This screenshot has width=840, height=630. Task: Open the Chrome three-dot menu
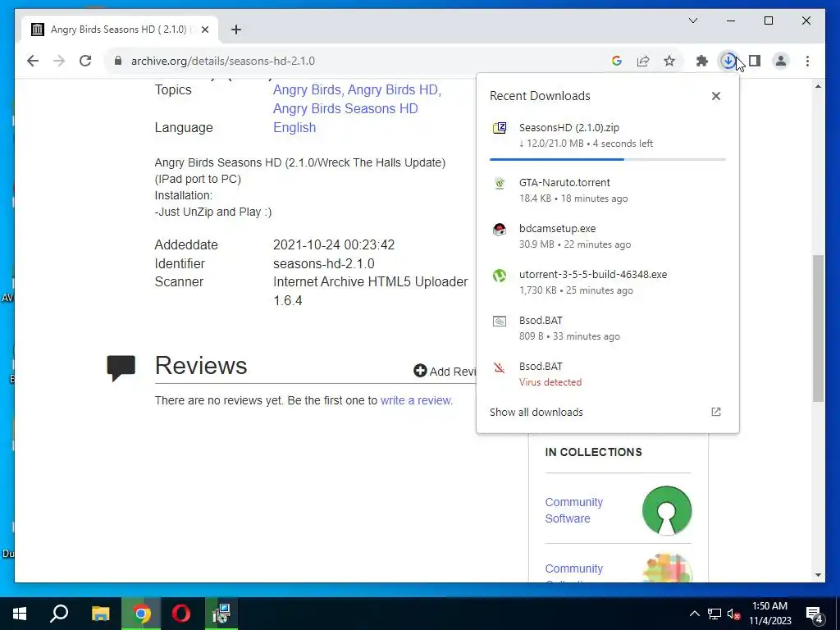(x=807, y=61)
